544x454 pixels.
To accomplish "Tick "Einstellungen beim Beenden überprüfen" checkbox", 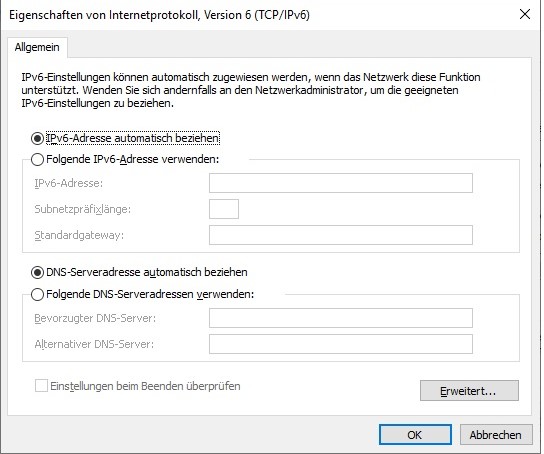I will click(x=41, y=386).
